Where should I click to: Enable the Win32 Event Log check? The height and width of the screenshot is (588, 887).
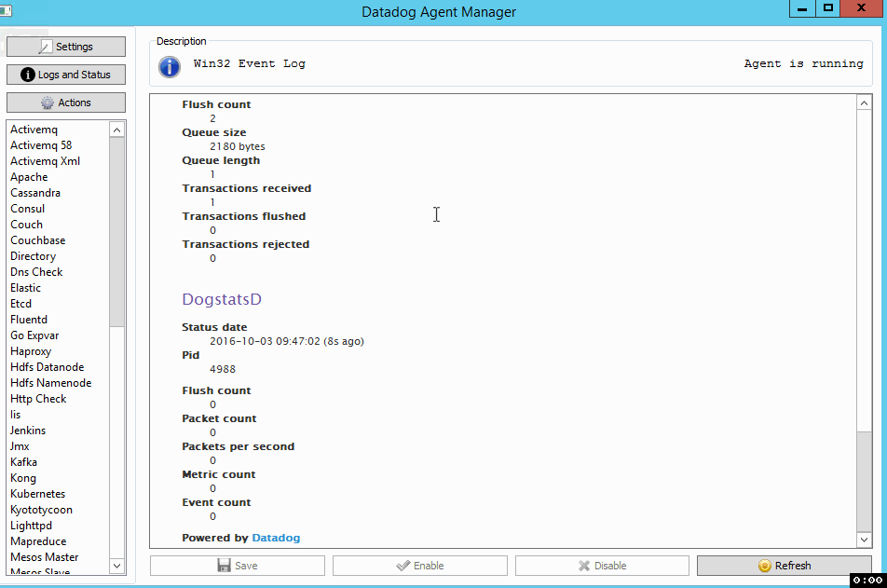tap(419, 565)
